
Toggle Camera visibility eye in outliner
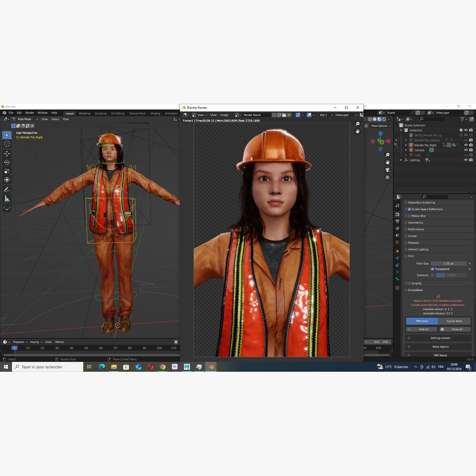coord(466,150)
